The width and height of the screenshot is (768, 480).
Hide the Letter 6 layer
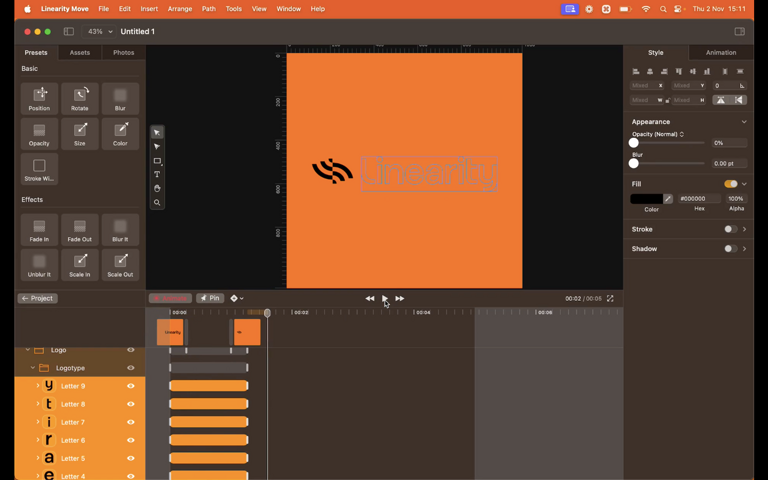(131, 440)
